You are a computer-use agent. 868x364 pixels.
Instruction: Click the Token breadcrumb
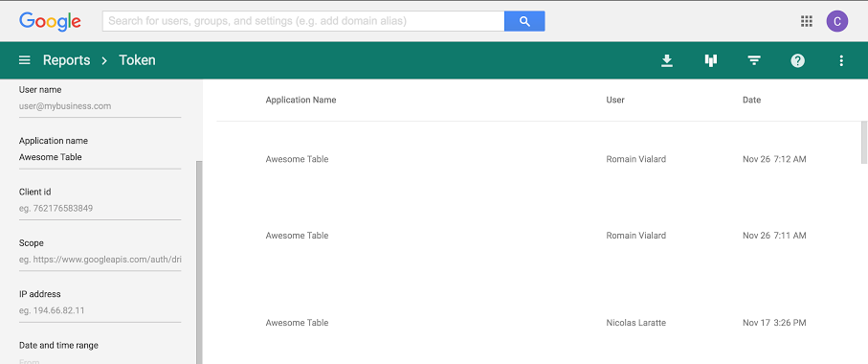(137, 59)
